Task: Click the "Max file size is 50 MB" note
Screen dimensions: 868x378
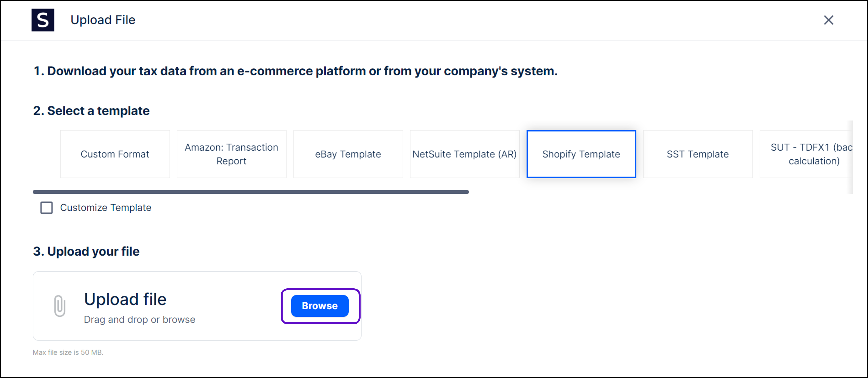Action: click(68, 352)
